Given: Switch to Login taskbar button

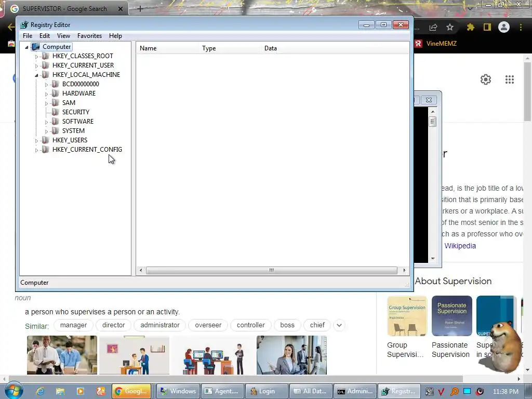Looking at the screenshot, I should [x=267, y=391].
